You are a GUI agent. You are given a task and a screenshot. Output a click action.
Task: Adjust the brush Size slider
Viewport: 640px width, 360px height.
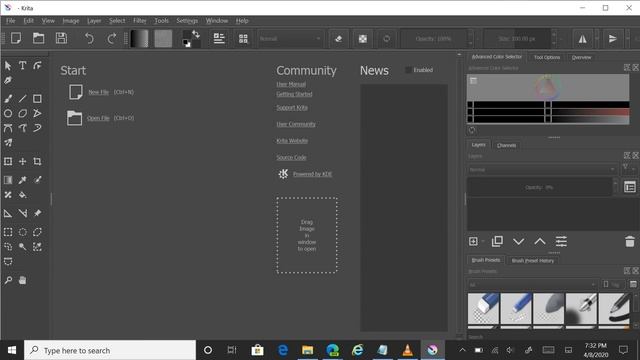click(x=517, y=39)
